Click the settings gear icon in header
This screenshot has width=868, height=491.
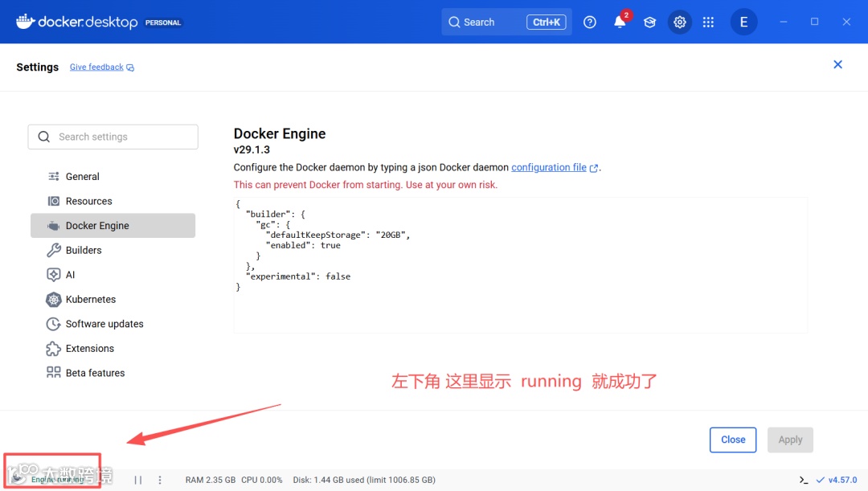pyautogui.click(x=679, y=23)
